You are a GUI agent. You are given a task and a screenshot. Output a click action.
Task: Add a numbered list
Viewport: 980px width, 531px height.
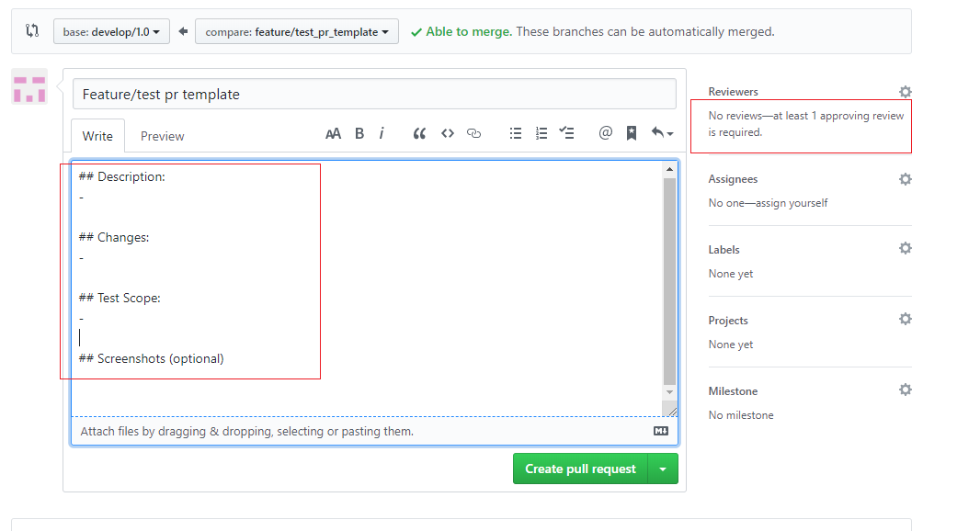coord(541,133)
